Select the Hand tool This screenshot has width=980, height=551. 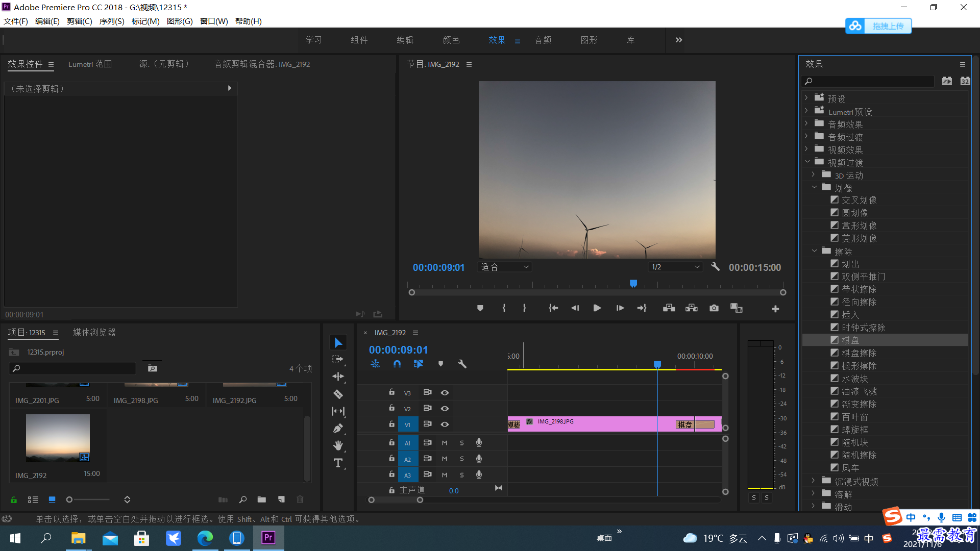[x=338, y=445]
